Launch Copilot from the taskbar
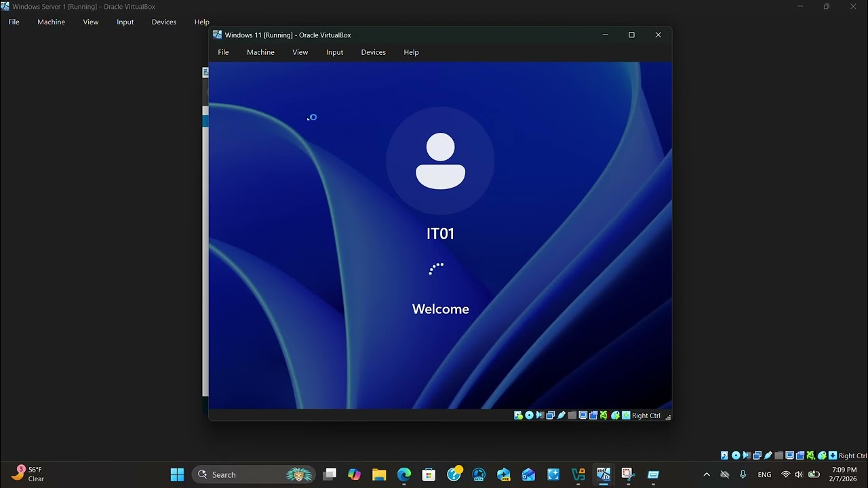868x488 pixels. tap(354, 474)
